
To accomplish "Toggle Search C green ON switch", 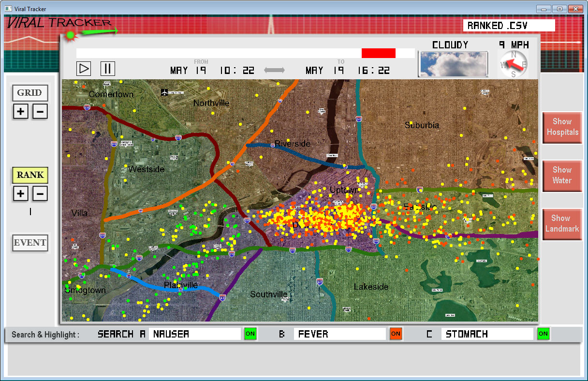I will [x=543, y=334].
